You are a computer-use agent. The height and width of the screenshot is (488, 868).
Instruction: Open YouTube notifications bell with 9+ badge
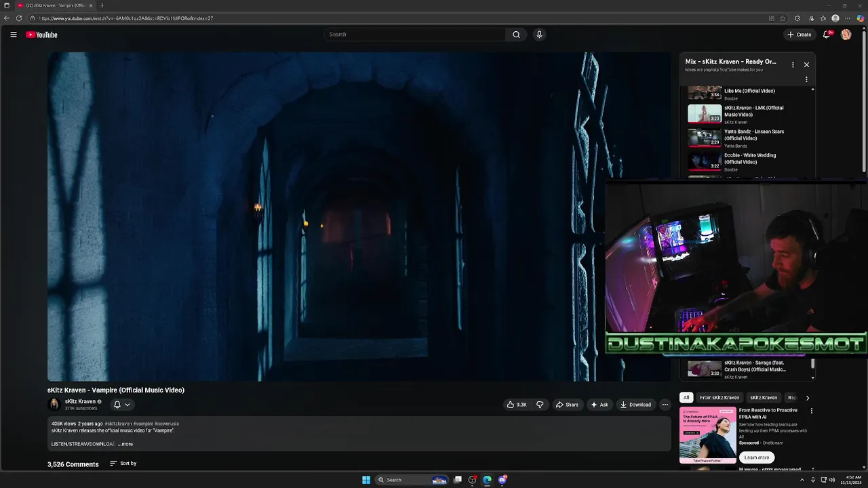point(827,35)
